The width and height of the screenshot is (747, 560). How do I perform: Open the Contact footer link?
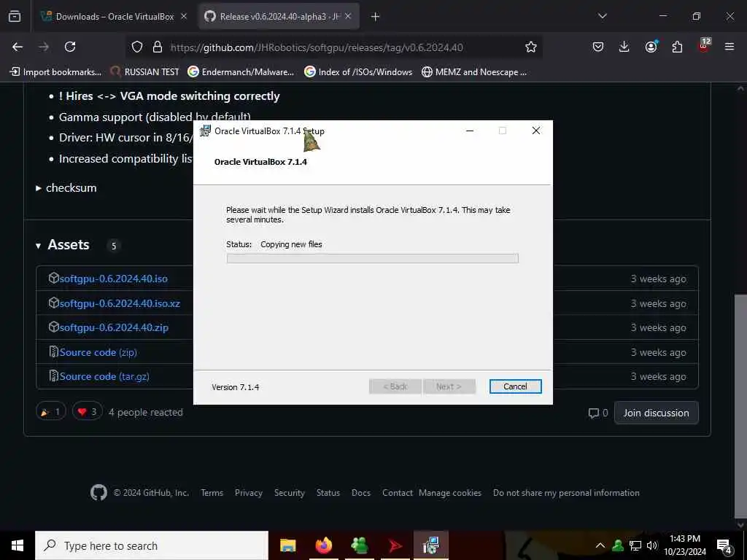(x=398, y=493)
